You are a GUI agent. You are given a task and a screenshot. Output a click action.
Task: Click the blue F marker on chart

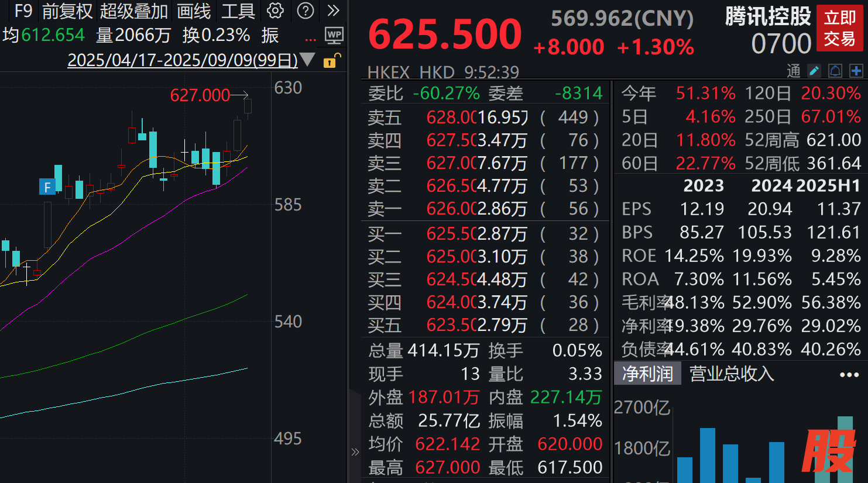(47, 187)
